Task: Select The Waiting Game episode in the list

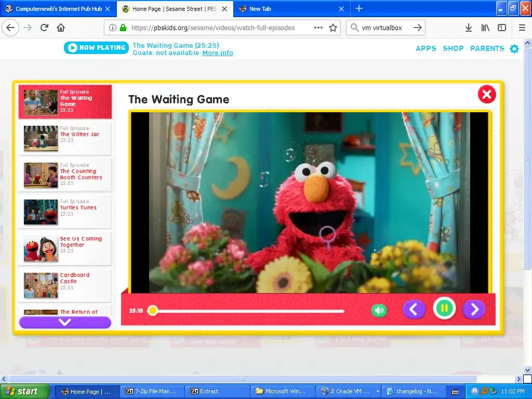Action: (x=65, y=101)
